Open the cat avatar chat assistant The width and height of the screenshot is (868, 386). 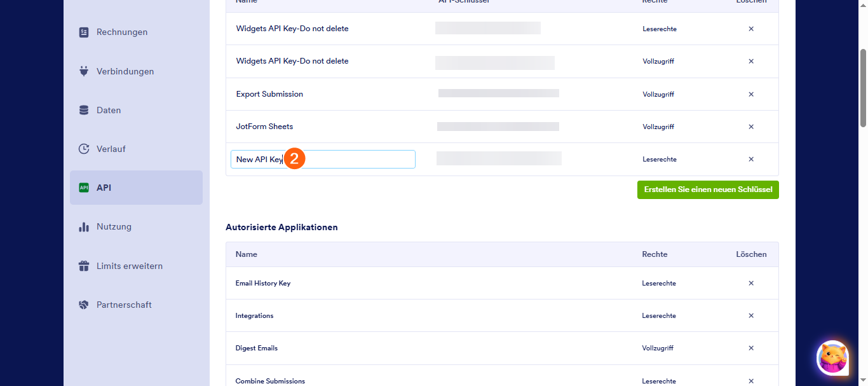click(832, 357)
